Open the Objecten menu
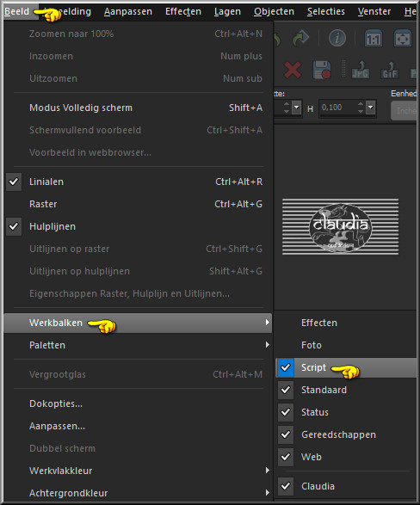420x505 pixels. click(274, 11)
